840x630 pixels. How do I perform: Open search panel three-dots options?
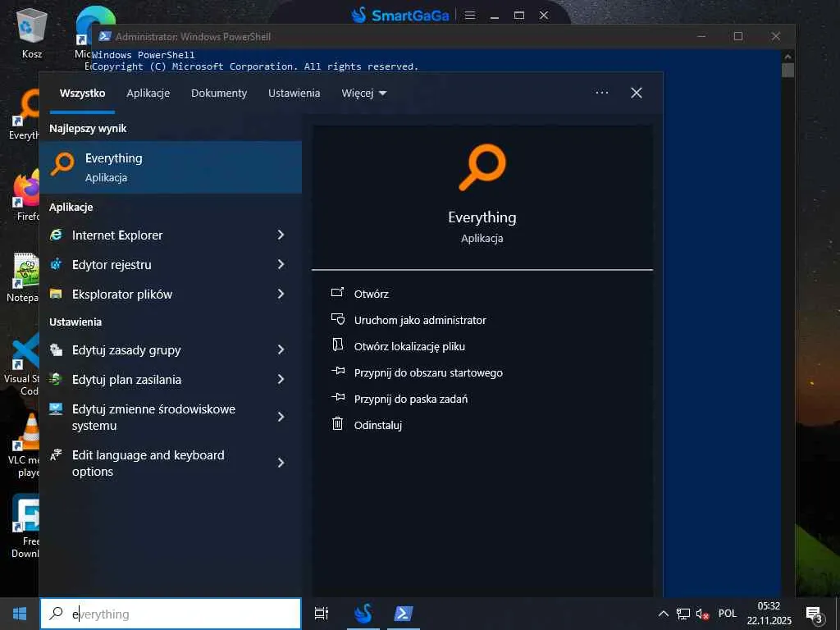[602, 93]
